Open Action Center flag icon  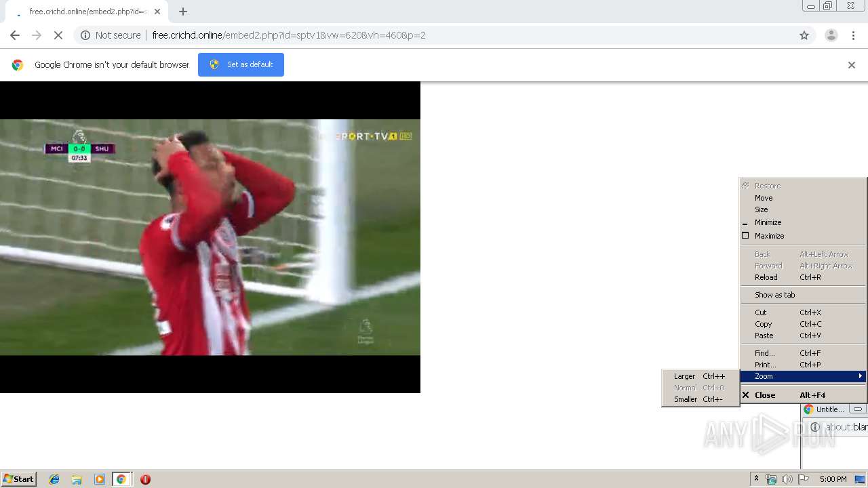click(x=804, y=479)
